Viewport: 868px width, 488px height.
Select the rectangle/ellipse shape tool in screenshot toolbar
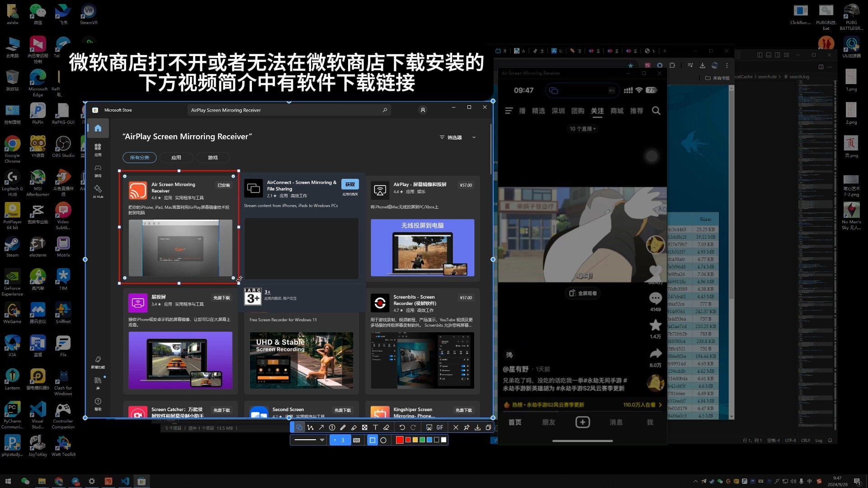pos(299,427)
